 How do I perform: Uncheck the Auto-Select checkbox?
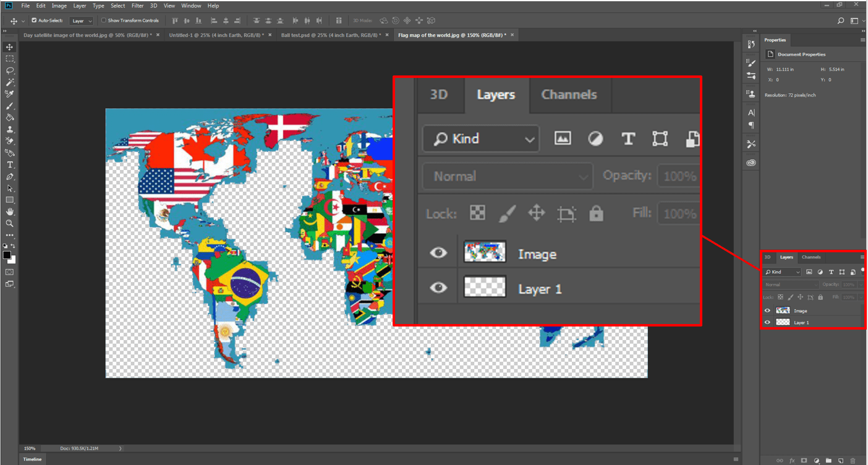pyautogui.click(x=34, y=20)
